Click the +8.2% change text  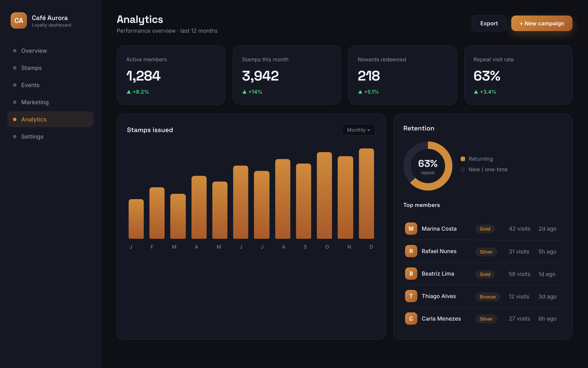coord(141,92)
